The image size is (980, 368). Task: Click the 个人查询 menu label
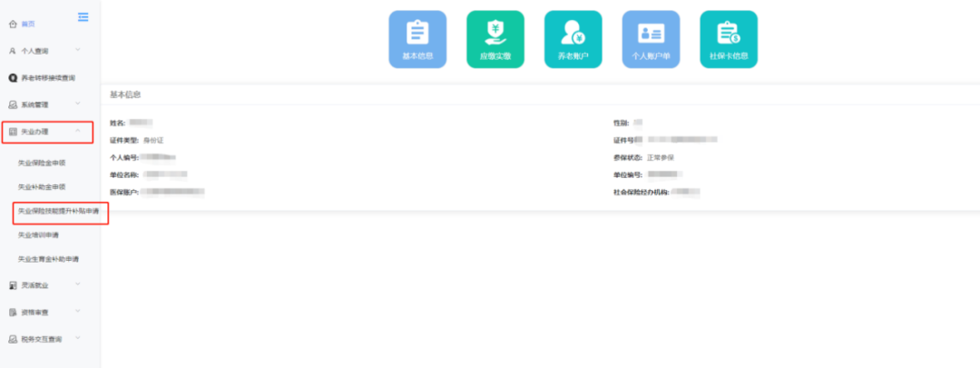pos(34,51)
